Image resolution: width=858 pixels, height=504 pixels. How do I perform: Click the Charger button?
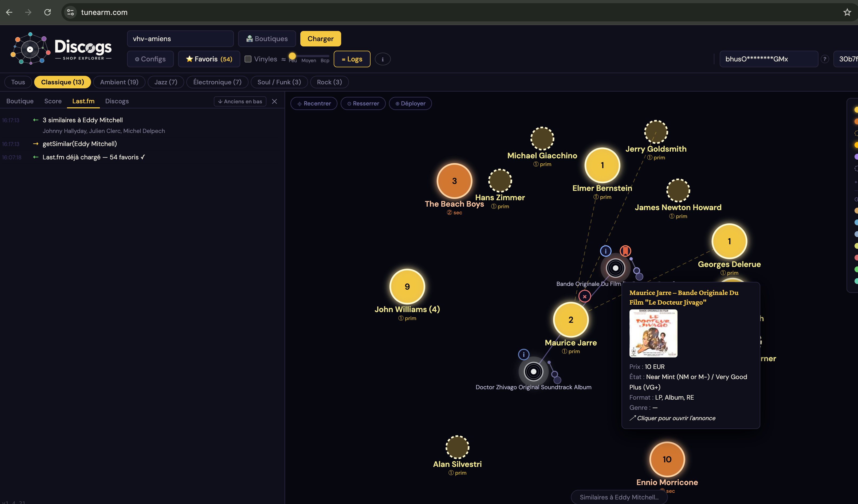pos(320,39)
